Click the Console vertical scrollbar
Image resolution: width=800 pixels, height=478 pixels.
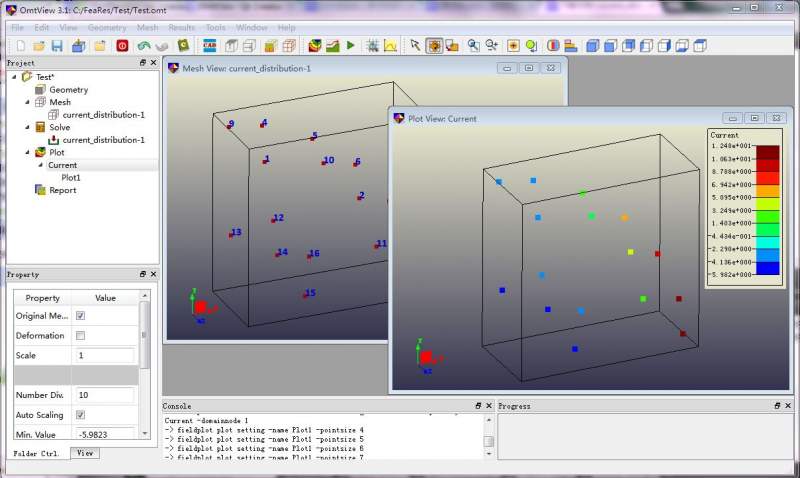coord(488,437)
